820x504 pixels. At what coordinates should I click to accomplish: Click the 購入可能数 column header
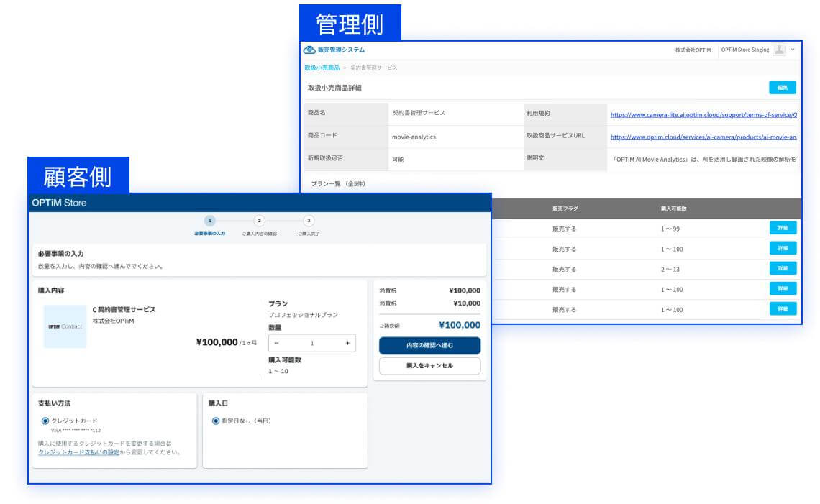(x=673, y=209)
